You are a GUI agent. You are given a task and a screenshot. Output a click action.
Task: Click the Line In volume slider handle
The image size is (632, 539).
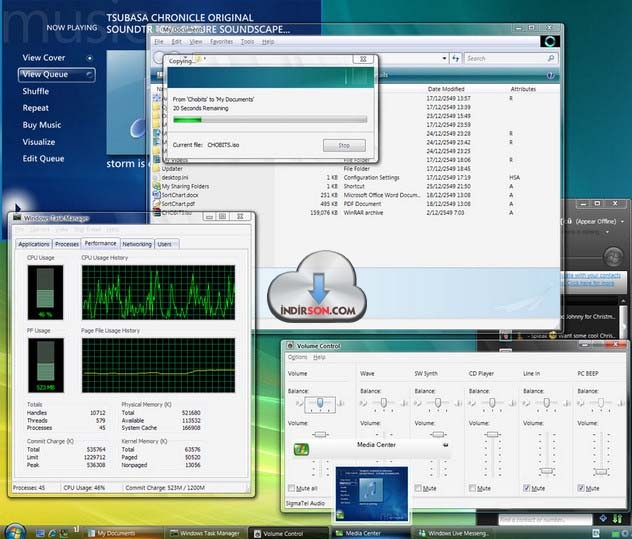click(547, 471)
